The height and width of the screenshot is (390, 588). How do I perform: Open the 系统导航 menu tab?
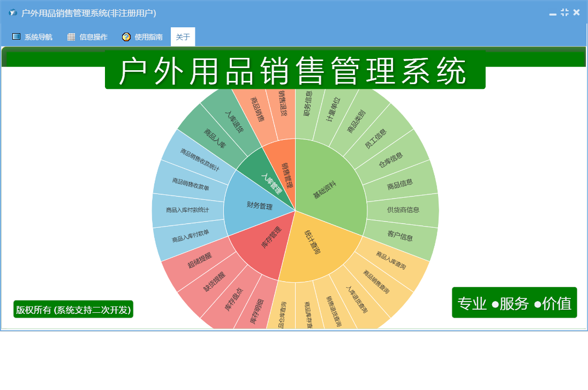pyautogui.click(x=32, y=37)
